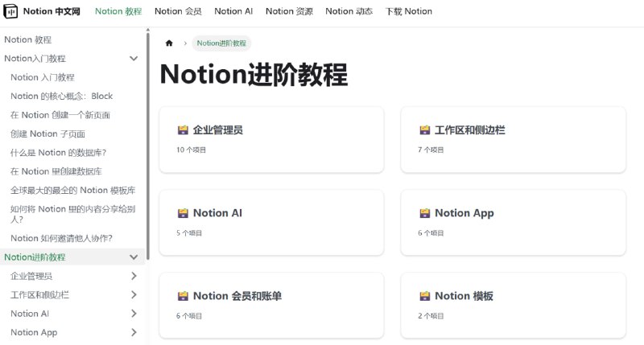Image resolution: width=644 pixels, height=345 pixels.
Task: Expand the 工作区和侧边栏 sidebar category
Action: tap(134, 294)
